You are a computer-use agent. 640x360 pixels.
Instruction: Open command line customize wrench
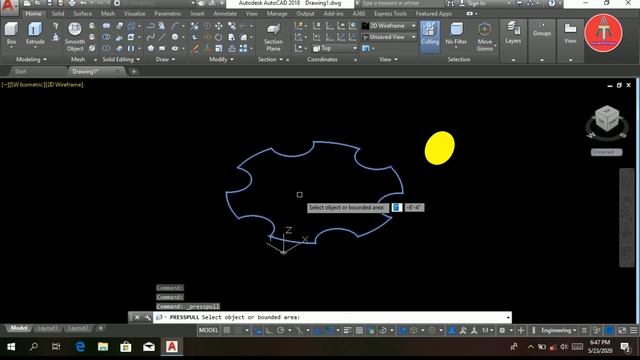pyautogui.click(x=147, y=317)
